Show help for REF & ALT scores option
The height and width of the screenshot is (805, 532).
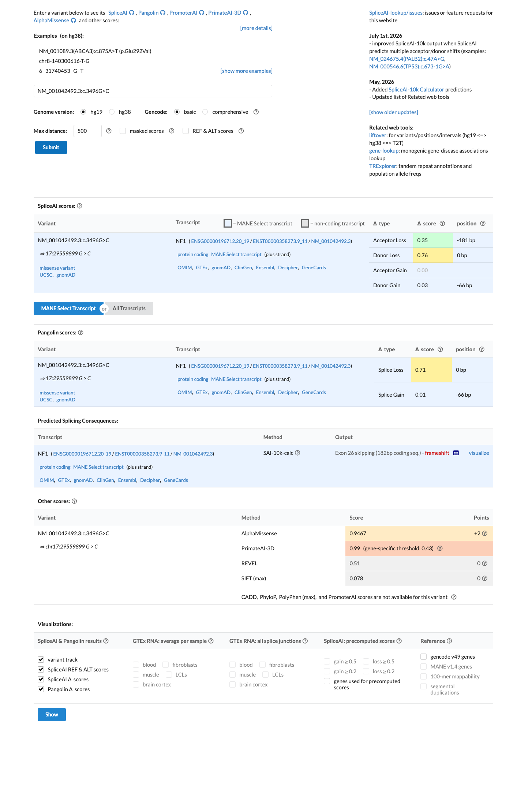coord(241,131)
